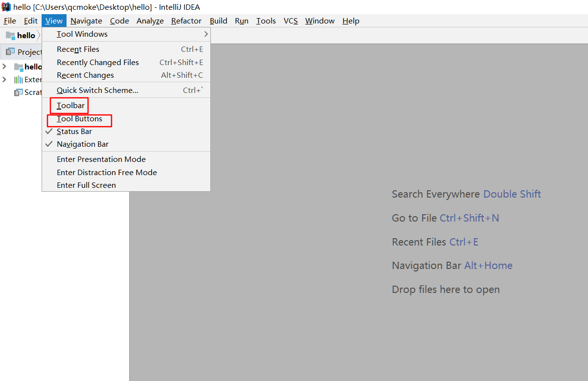Click the 'Recent Files Ctrl+E' editor hint text
This screenshot has width=588, height=381.
[435, 242]
